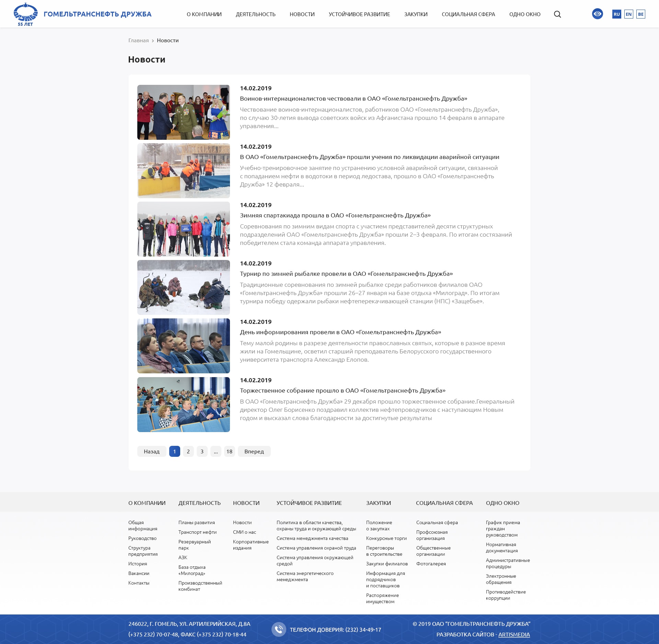Expand the Устойчивое развитие navigation menu
The image size is (659, 644).
click(359, 14)
